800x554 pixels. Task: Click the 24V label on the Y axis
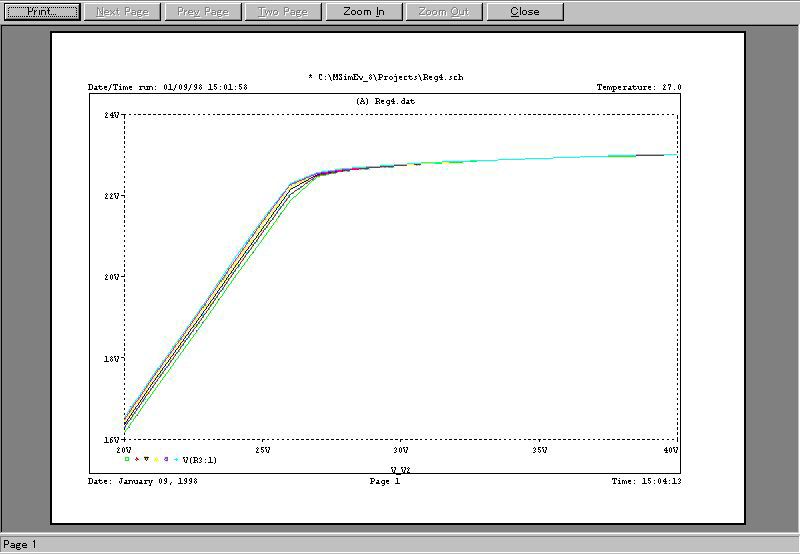click(112, 115)
